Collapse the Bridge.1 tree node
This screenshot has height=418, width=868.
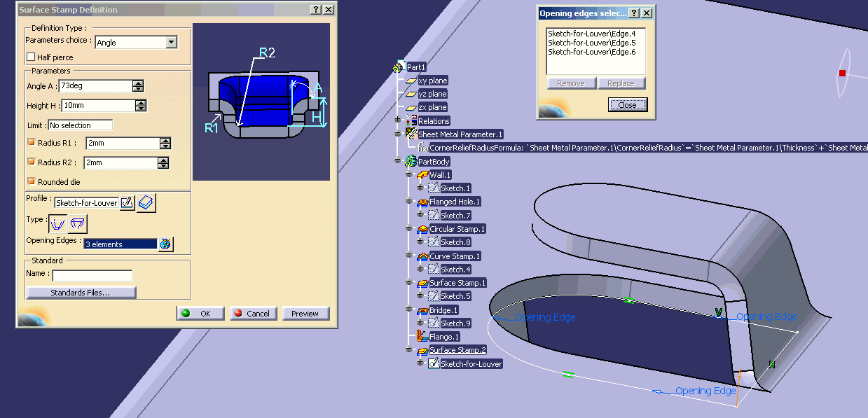coord(409,310)
